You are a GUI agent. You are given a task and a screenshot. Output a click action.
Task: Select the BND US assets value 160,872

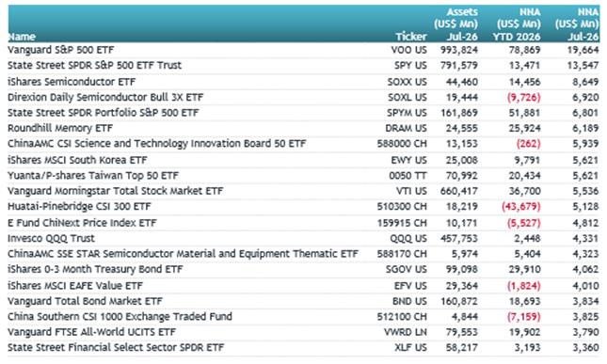tap(459, 301)
